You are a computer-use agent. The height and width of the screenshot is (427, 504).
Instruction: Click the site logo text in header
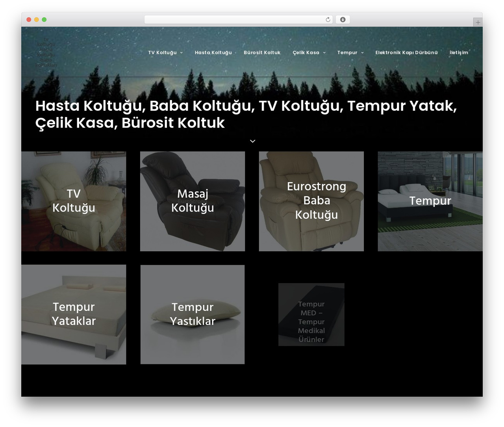point(46,52)
